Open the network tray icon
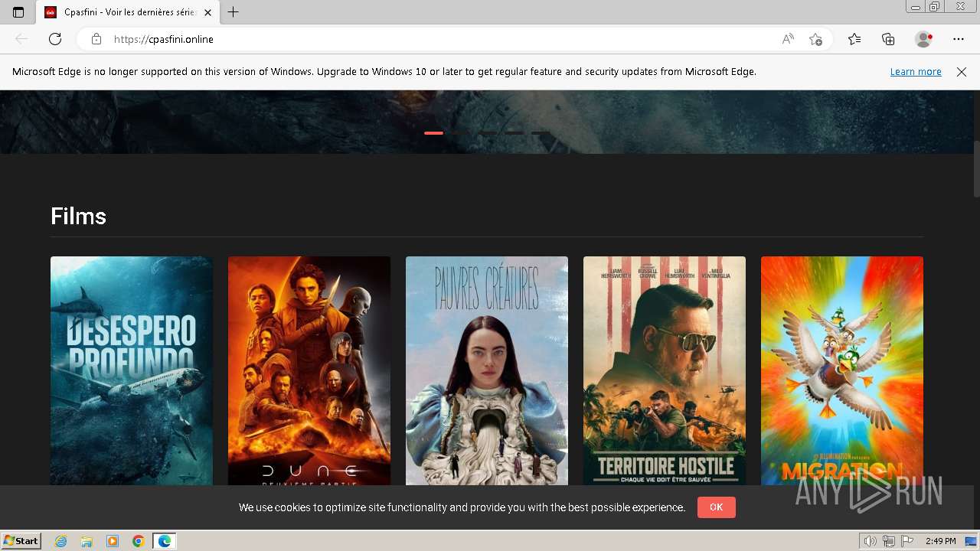 (889, 541)
